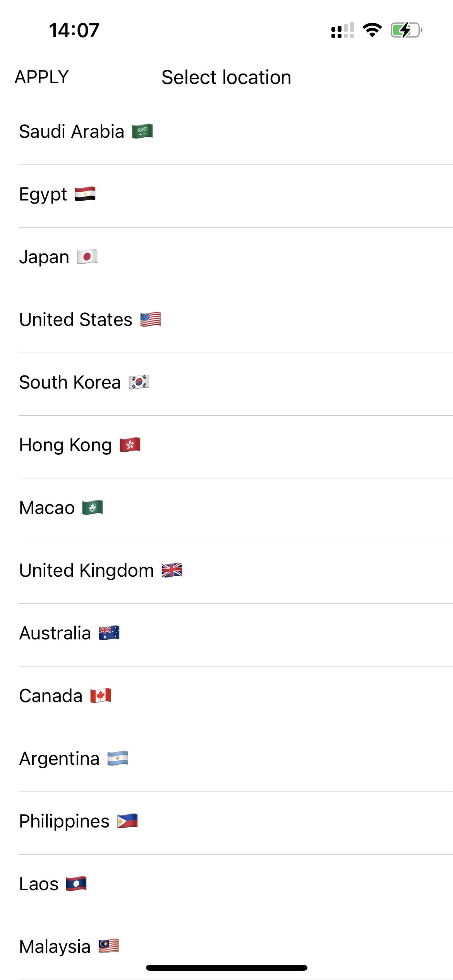Tap the Macao flag icon
Screen dimensions: 453x980
point(93,508)
